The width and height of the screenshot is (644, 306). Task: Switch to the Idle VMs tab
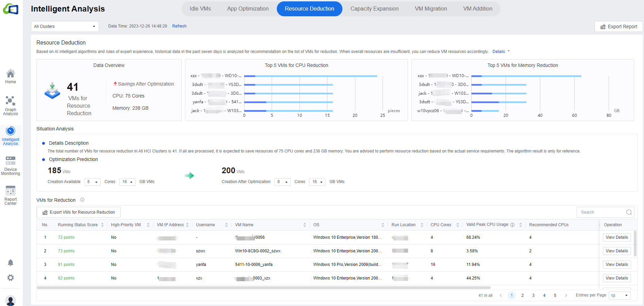(x=200, y=9)
